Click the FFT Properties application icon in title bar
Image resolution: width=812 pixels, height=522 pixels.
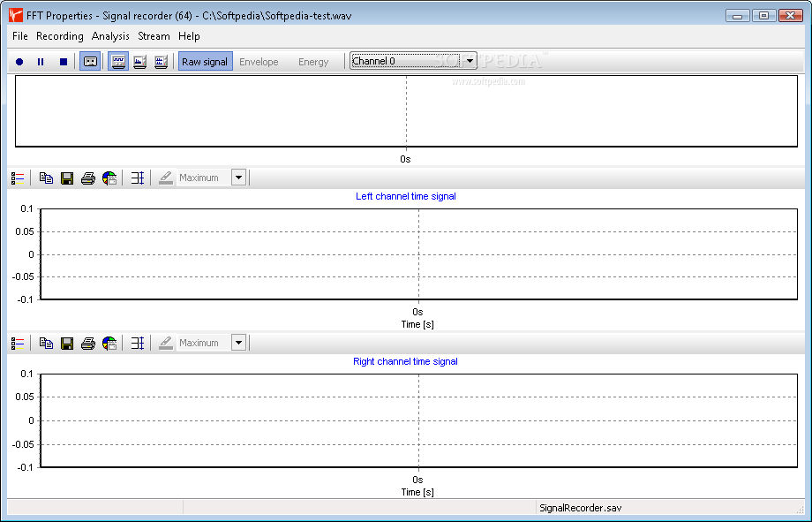click(x=16, y=15)
